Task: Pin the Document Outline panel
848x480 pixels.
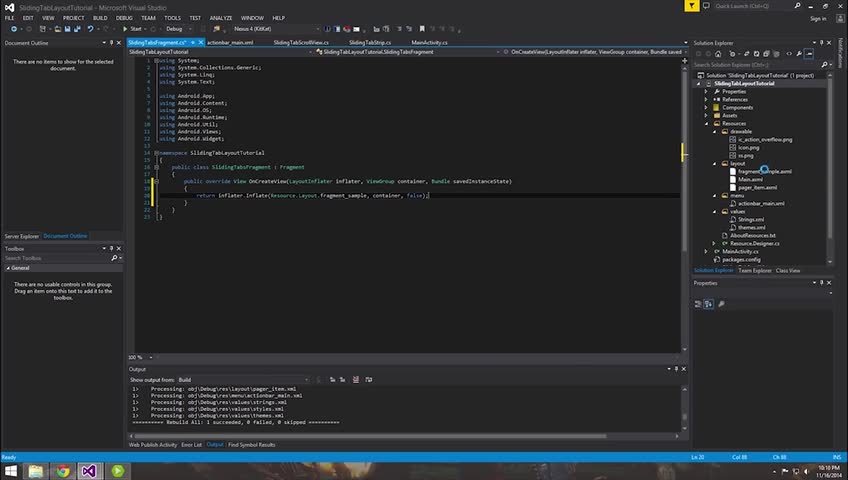Action: (x=111, y=43)
